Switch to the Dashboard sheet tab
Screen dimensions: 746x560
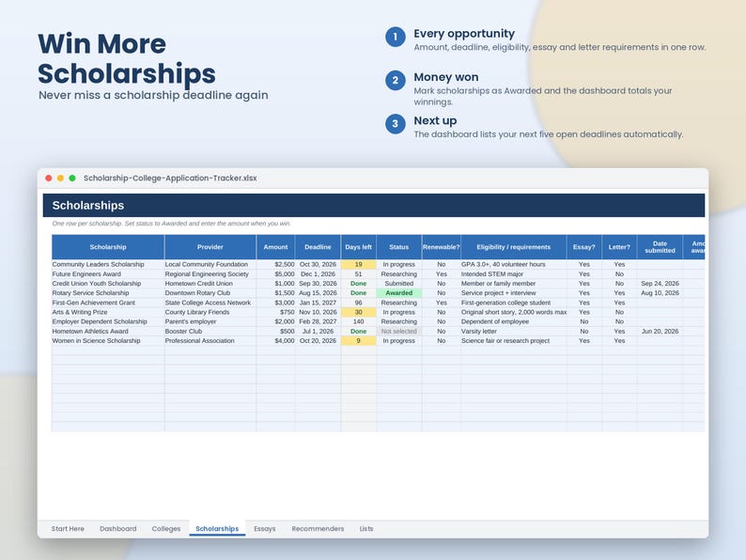point(118,529)
